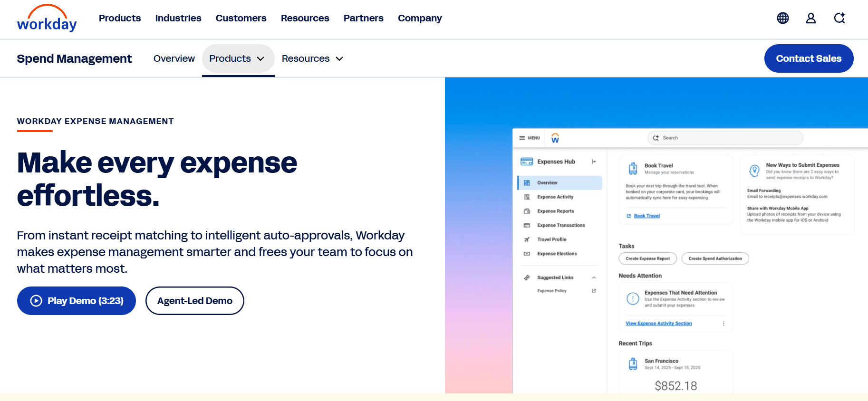Click the Contact Sales button
This screenshot has width=868, height=401.
pyautogui.click(x=809, y=58)
